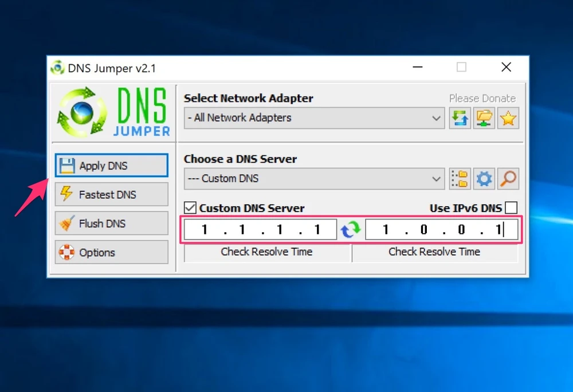Open the Options menu
The height and width of the screenshot is (392, 573).
(111, 252)
